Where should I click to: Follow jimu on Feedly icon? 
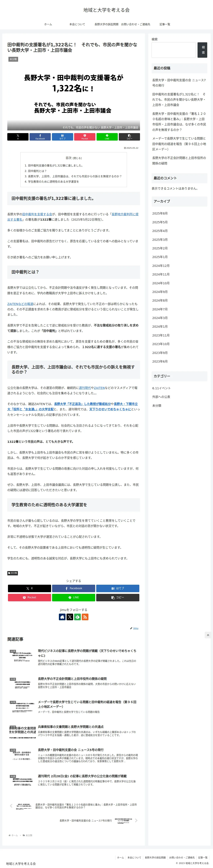[x=77, y=617]
